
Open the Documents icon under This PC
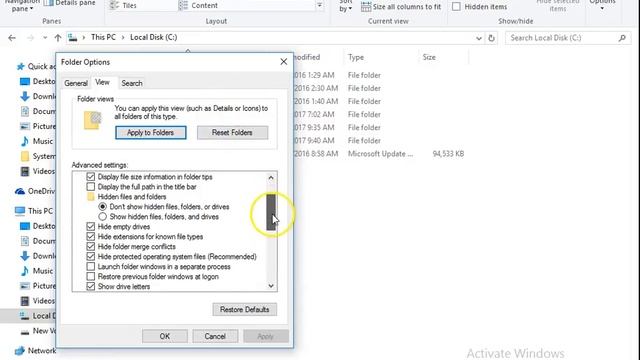[25, 241]
